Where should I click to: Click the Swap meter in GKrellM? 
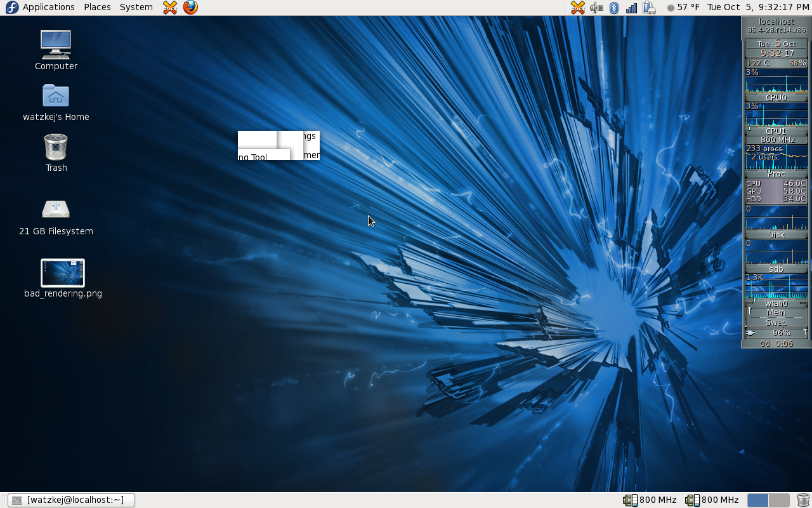click(x=776, y=323)
